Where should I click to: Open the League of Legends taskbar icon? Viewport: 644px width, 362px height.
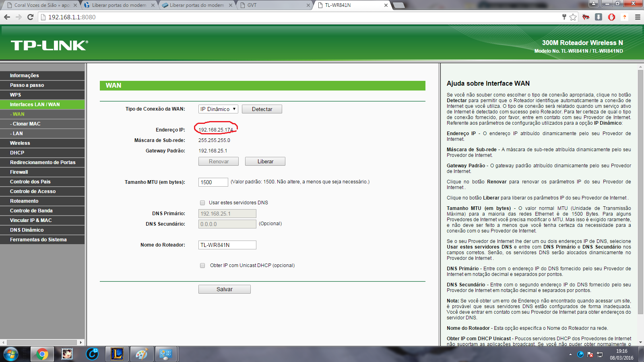coord(117,354)
